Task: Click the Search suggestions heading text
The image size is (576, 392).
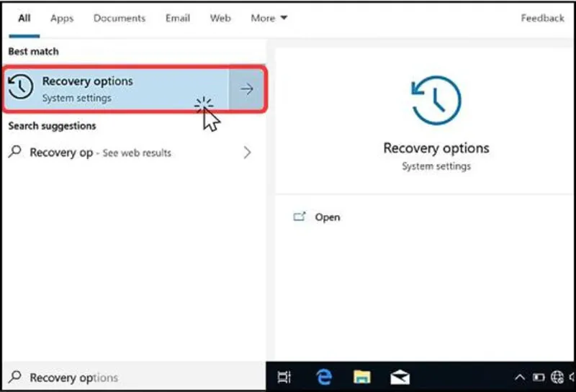Action: click(x=52, y=126)
